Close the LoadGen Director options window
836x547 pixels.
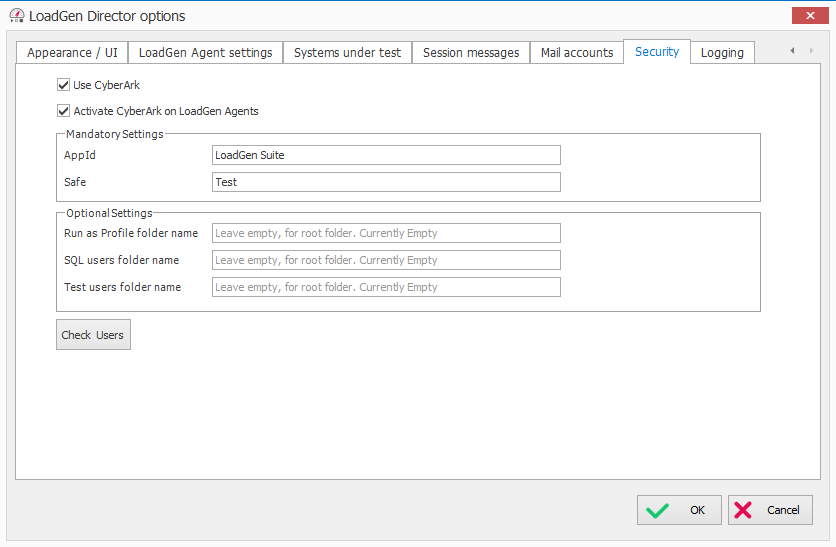click(x=810, y=15)
